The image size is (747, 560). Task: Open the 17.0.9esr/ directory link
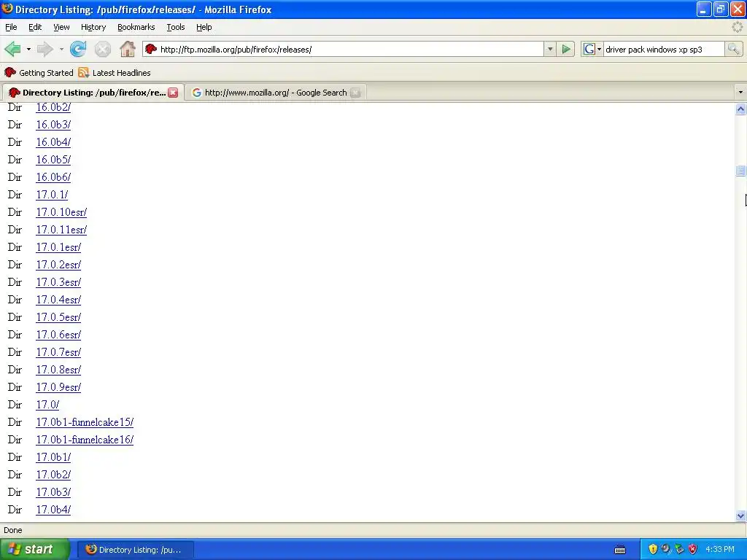[x=58, y=387]
